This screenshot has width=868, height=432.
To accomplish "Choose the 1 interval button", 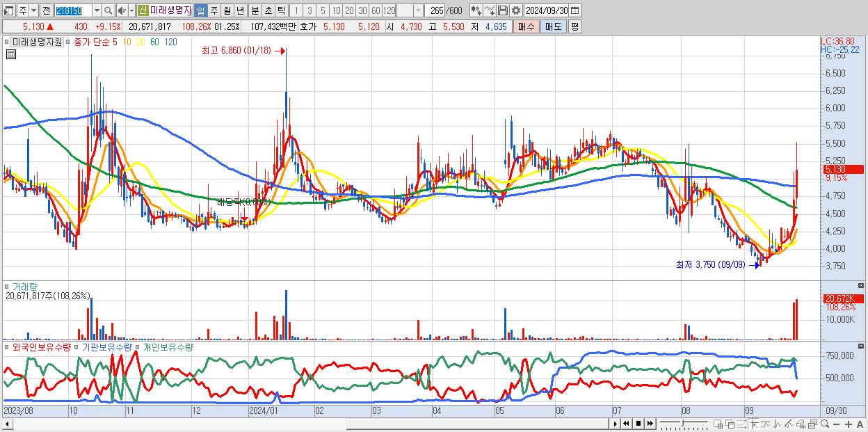I will tap(296, 10).
